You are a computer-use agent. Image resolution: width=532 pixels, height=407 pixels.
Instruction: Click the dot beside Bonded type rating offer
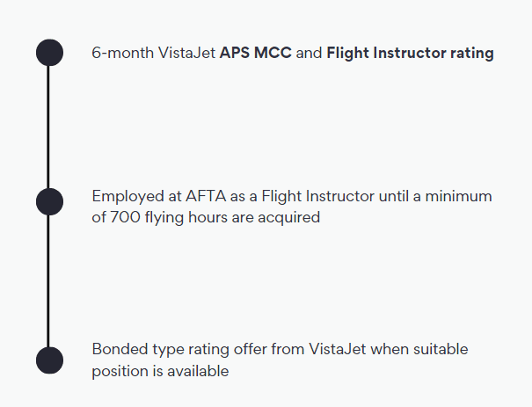[49, 360]
